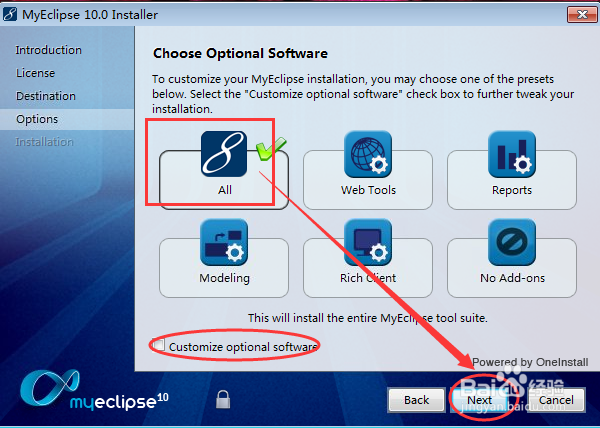
Task: Click the "Modeling" label
Action: click(224, 278)
